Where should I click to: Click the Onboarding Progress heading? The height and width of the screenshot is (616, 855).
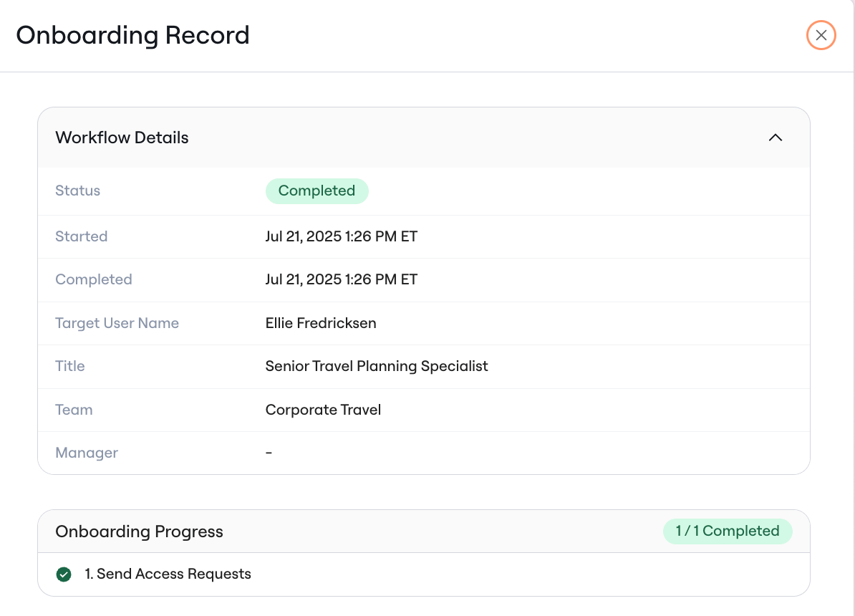(x=139, y=531)
